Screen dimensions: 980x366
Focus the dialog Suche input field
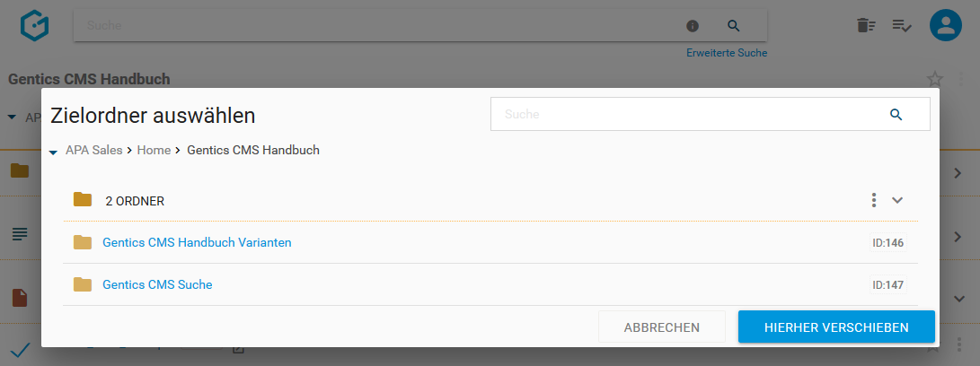pyautogui.click(x=687, y=115)
